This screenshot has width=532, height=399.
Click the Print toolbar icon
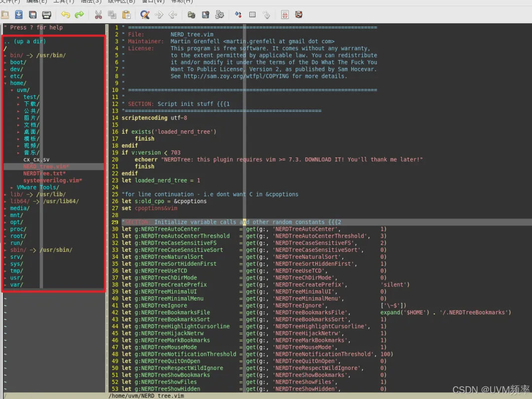click(x=47, y=15)
